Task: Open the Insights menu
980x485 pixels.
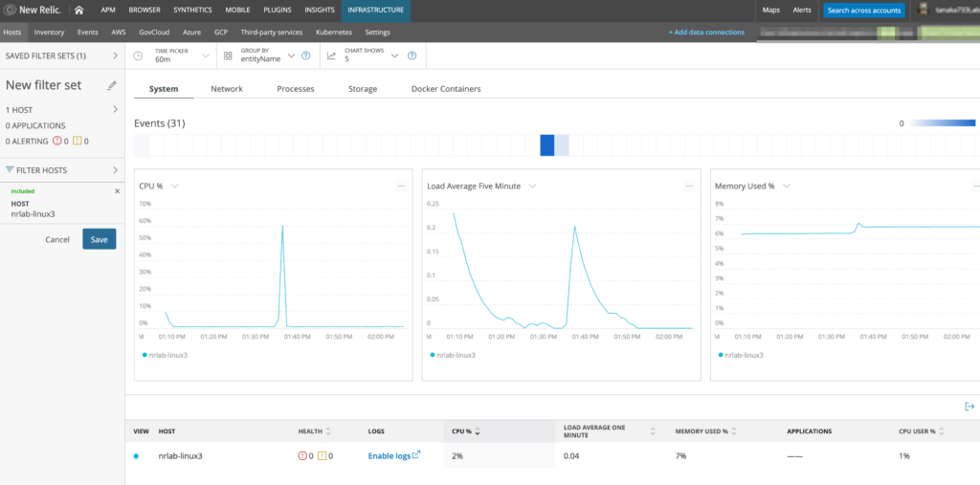Action: [x=320, y=10]
